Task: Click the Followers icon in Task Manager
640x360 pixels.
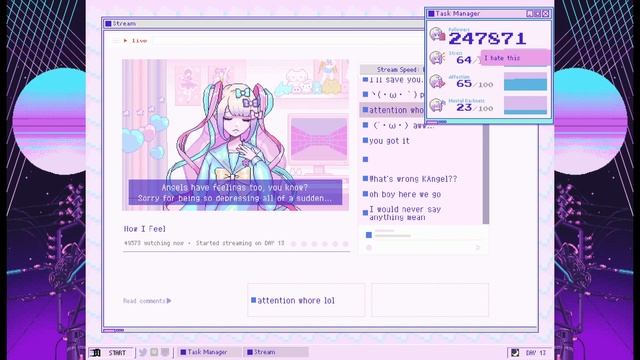Action: (438, 34)
